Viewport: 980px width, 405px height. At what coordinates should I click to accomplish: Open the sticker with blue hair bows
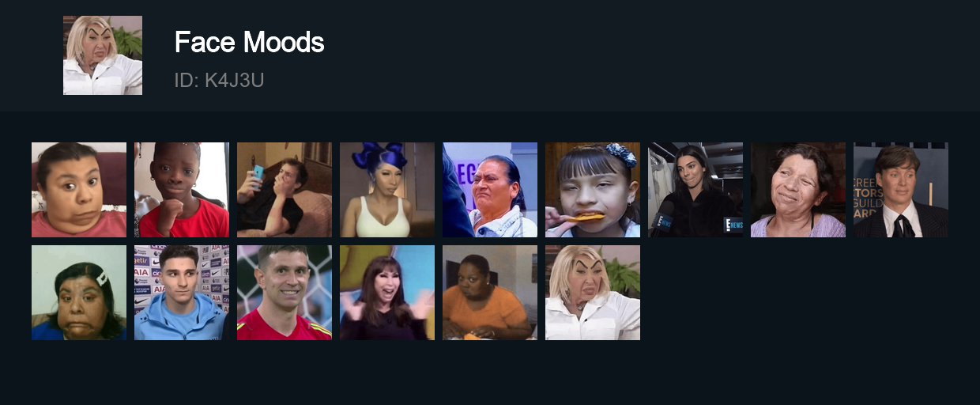(x=387, y=190)
